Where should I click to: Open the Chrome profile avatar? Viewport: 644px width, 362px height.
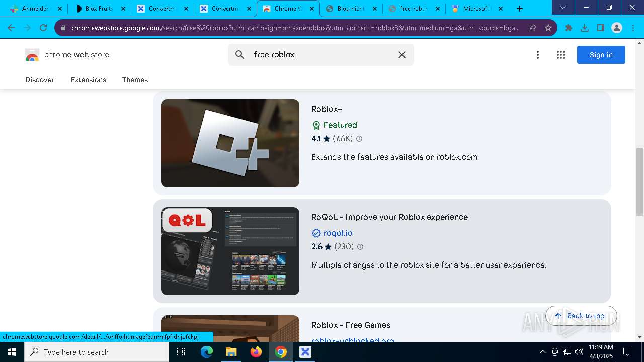(617, 28)
